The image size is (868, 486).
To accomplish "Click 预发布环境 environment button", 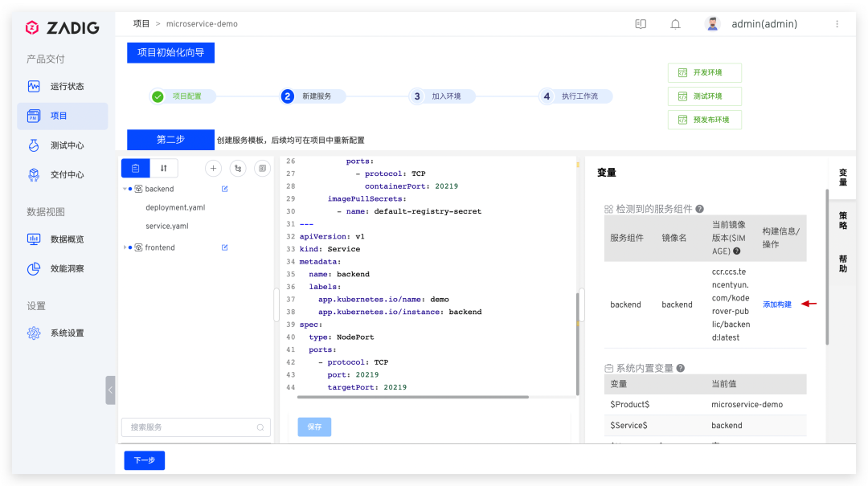I will click(x=705, y=120).
